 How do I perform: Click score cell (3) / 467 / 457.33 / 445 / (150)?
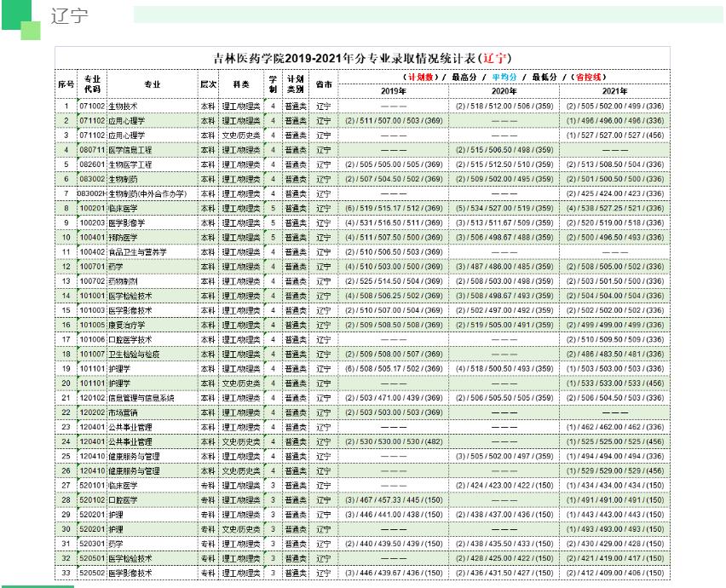[394, 500]
